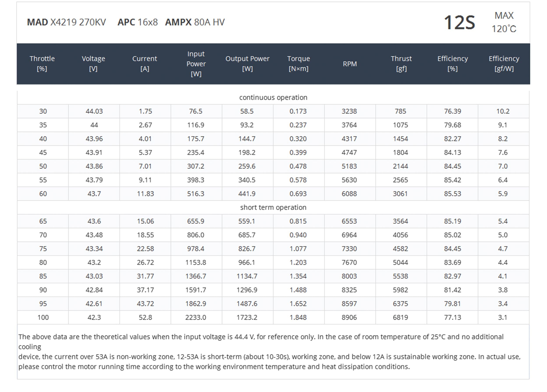Click the MAX 120°C temperature label

pyautogui.click(x=504, y=22)
